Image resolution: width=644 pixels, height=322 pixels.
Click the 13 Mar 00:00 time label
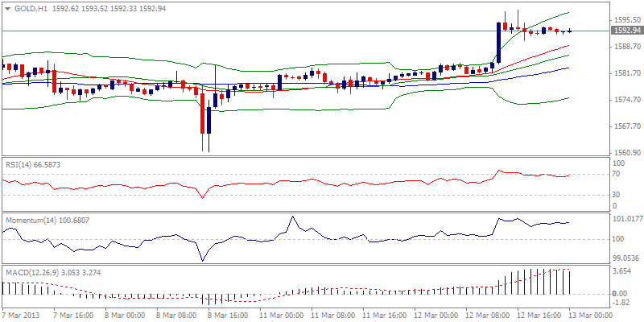(x=588, y=314)
